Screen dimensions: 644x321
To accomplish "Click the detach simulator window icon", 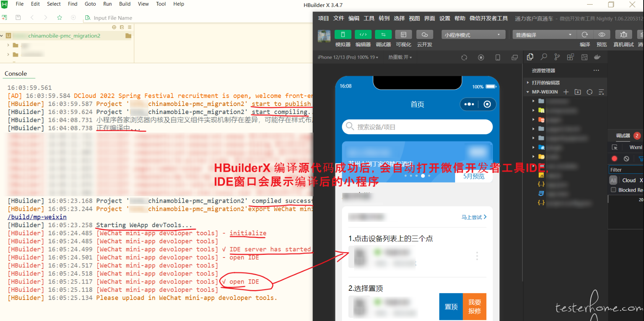I will [x=515, y=57].
